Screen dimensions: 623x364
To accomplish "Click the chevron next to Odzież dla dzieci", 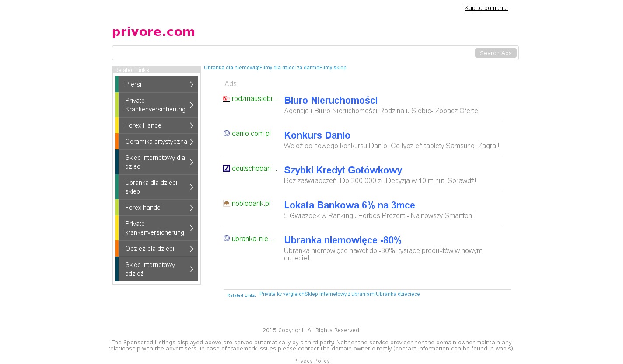I will [x=191, y=249].
